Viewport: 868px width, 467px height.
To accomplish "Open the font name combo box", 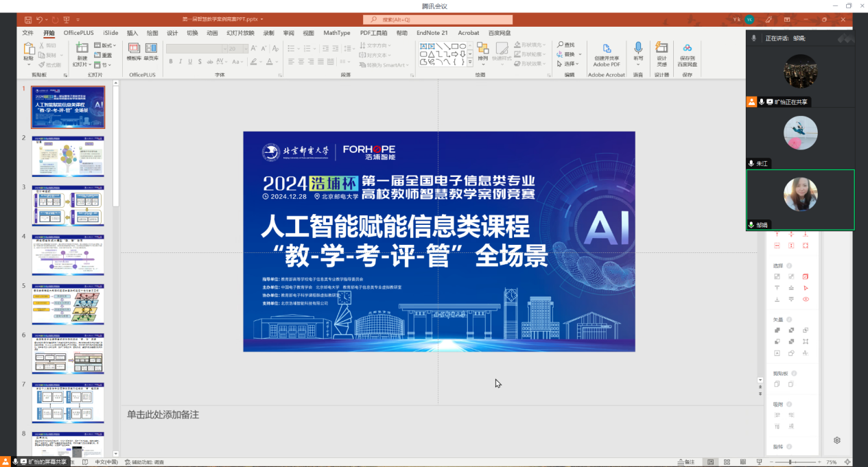I will pyautogui.click(x=196, y=49).
